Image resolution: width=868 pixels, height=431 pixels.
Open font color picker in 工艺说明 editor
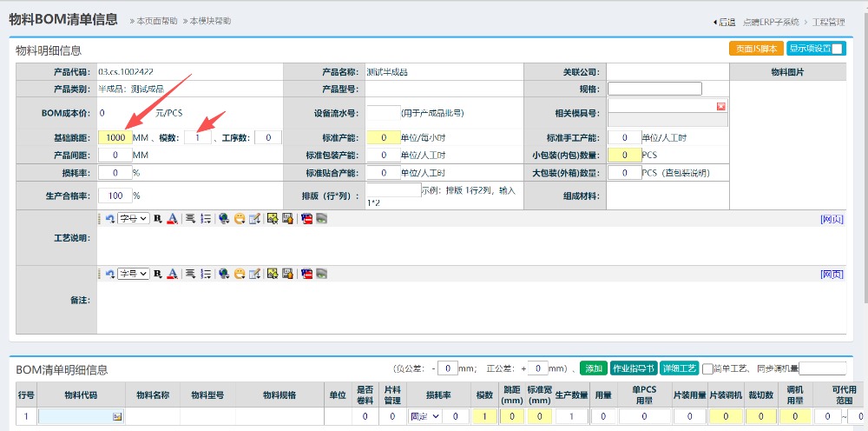[x=172, y=219]
